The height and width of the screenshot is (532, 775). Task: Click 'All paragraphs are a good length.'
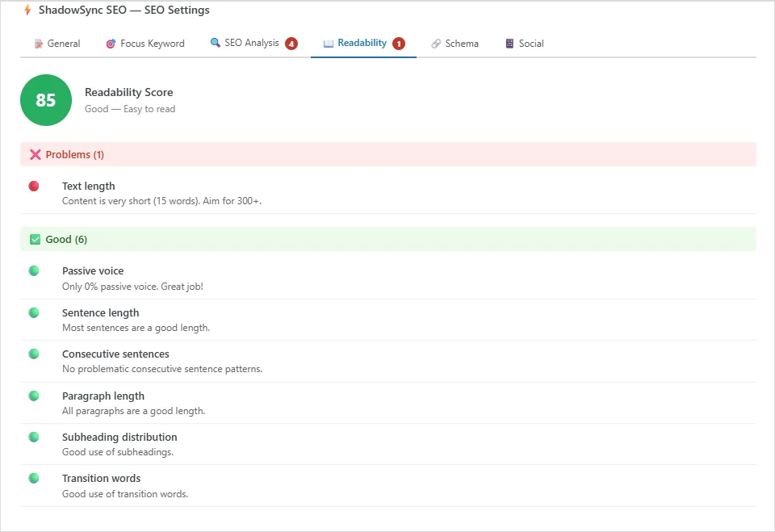[x=133, y=411]
